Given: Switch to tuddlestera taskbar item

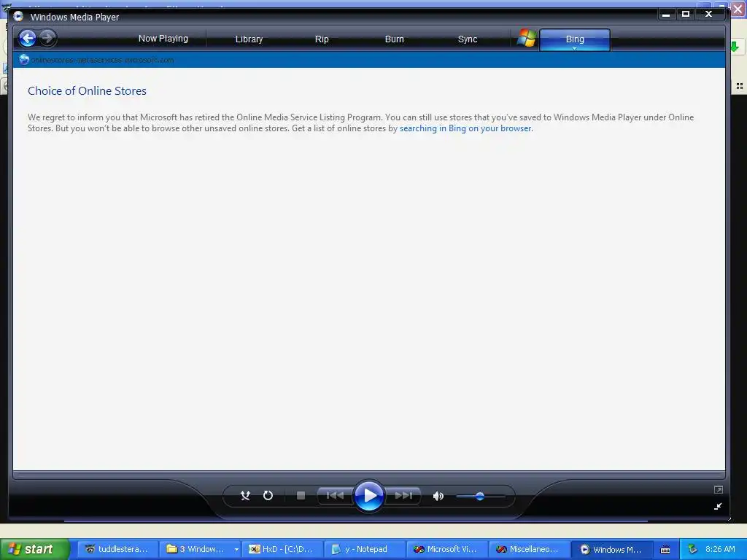Looking at the screenshot, I should 117,549.
